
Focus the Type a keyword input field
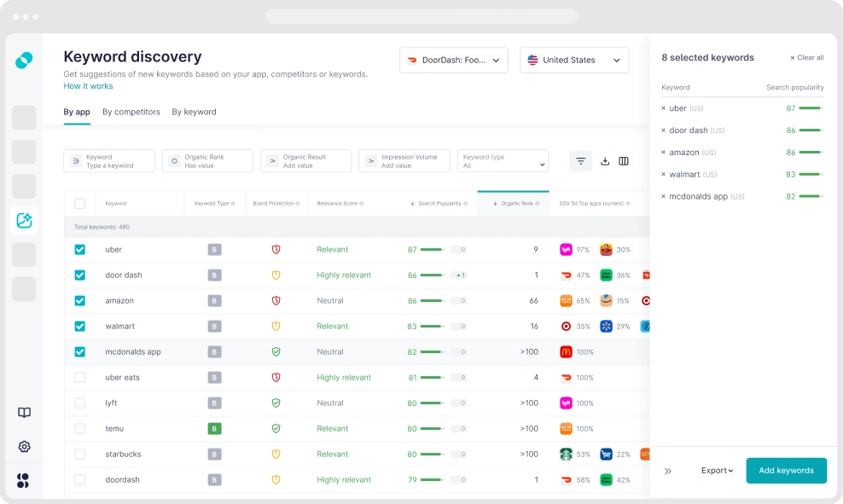[x=109, y=161]
